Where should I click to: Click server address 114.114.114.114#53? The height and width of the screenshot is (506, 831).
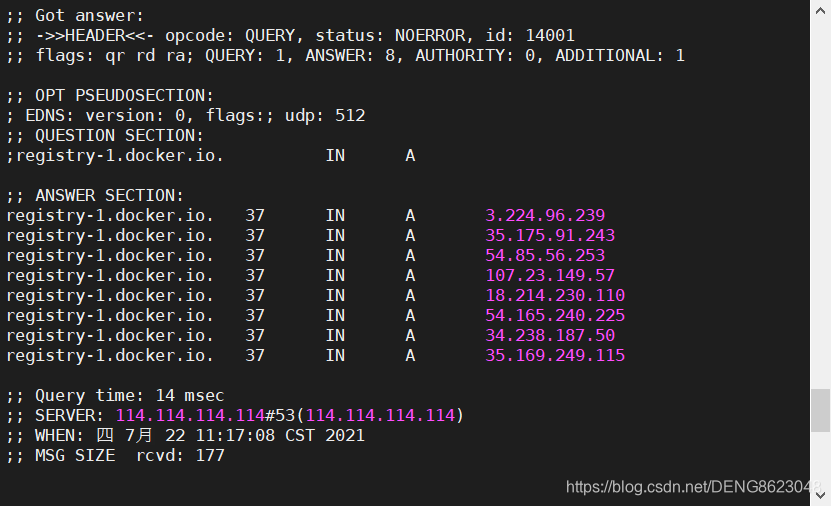[x=205, y=415]
